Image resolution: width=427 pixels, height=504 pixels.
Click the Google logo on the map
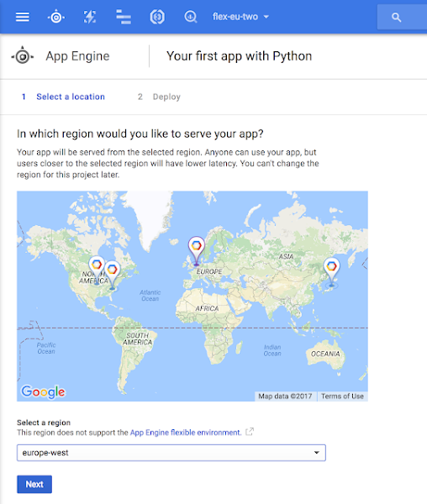(x=43, y=391)
